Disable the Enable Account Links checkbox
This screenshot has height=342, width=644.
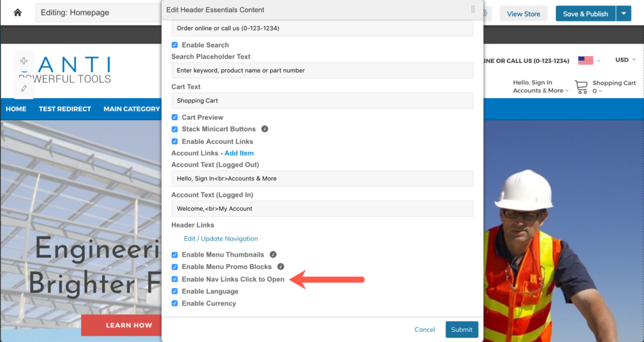click(x=175, y=141)
